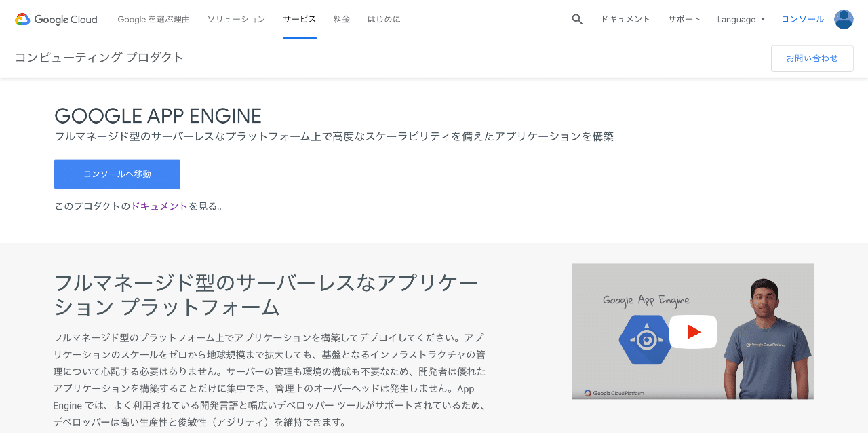868x433 pixels.
Task: Open the Google を選ぶ理由 menu
Action: [154, 19]
